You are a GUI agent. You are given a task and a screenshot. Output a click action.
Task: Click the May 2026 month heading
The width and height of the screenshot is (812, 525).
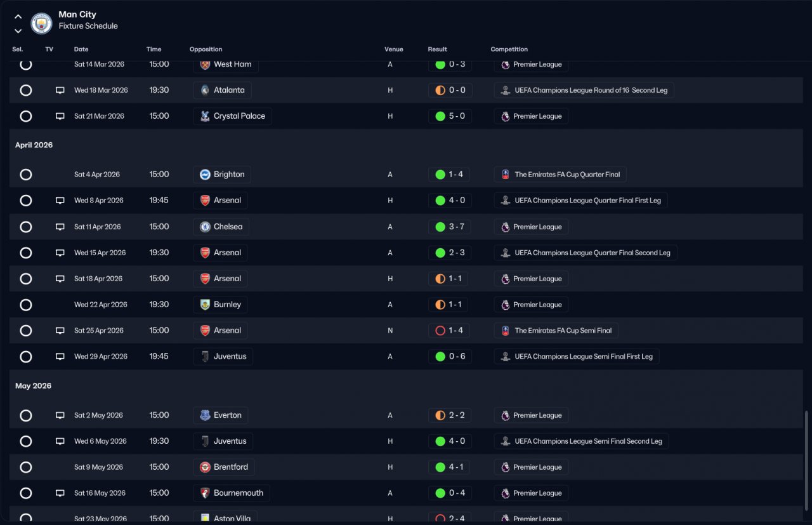point(34,386)
